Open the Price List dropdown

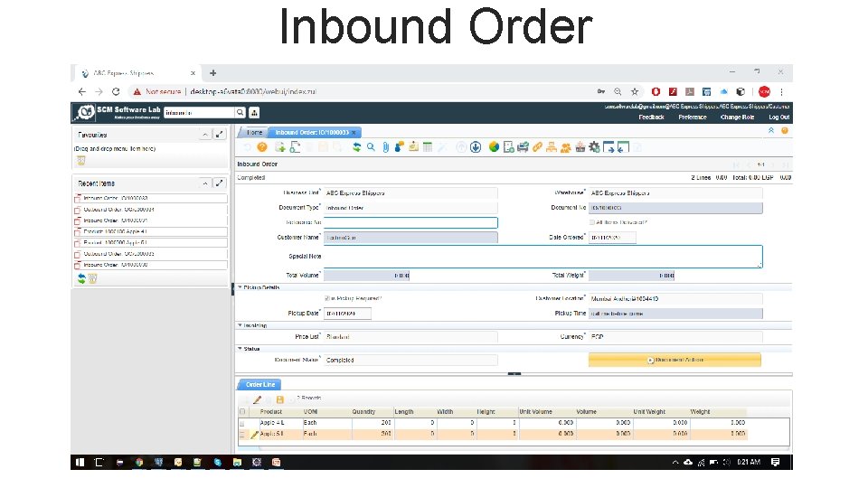(x=410, y=337)
